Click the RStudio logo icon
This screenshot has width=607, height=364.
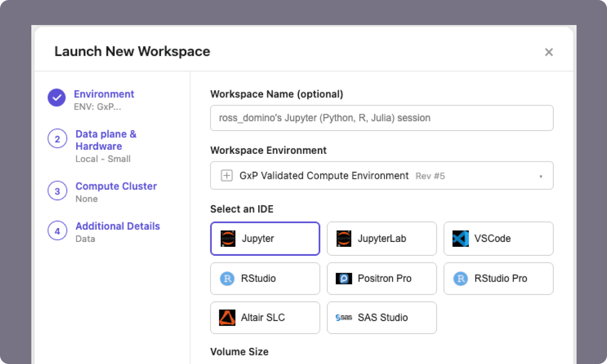coord(227,279)
